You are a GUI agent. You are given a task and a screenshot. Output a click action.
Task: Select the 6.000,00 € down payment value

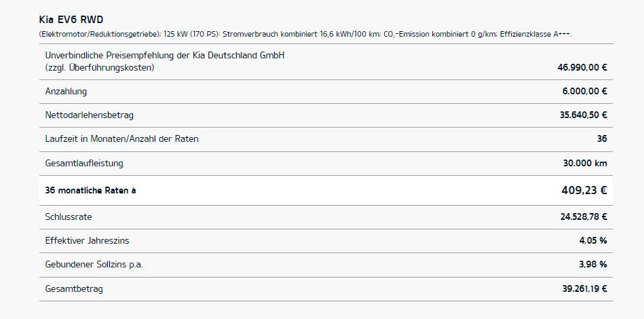[x=584, y=92]
